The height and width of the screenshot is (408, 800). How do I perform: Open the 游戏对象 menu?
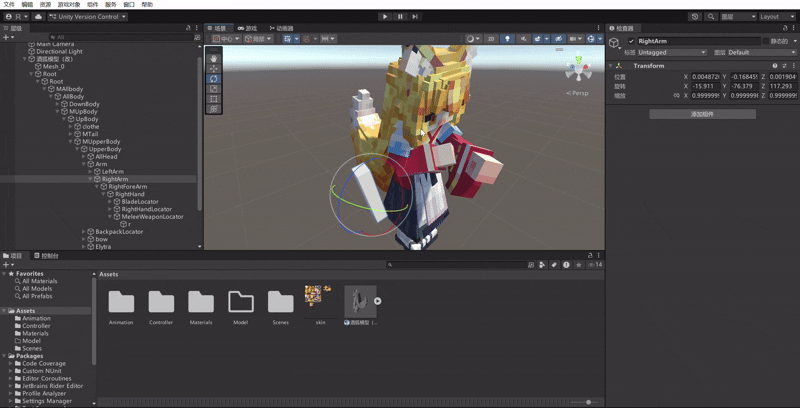pyautogui.click(x=68, y=5)
